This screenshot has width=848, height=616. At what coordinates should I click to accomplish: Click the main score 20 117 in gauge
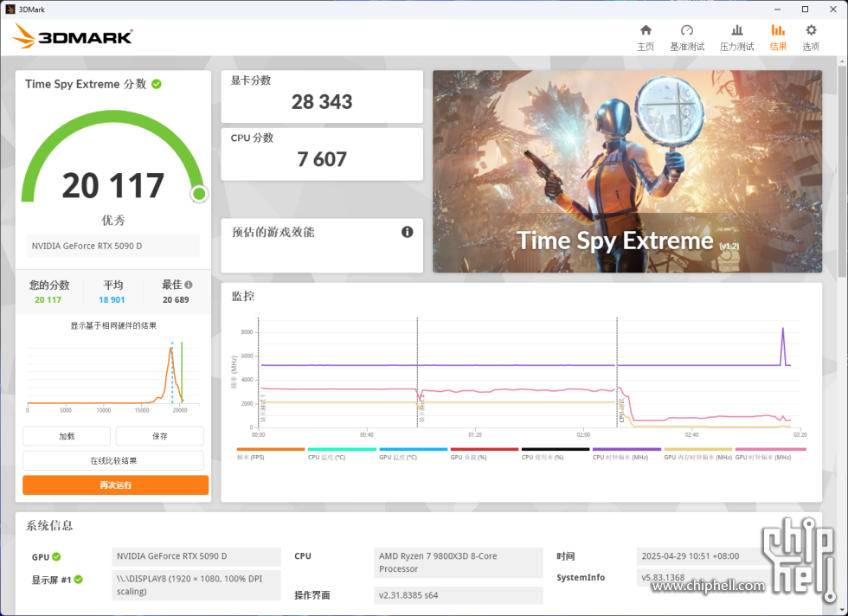(113, 185)
